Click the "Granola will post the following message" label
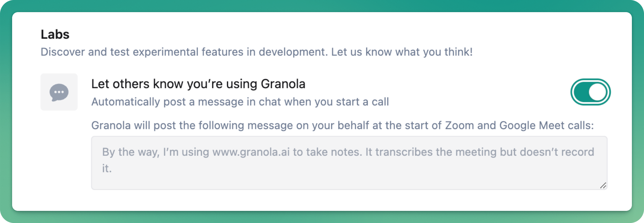Screen dimensions: 644x223 [343, 125]
